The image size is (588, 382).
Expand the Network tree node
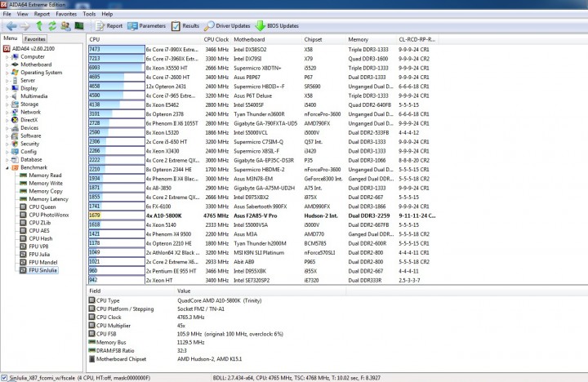point(7,112)
